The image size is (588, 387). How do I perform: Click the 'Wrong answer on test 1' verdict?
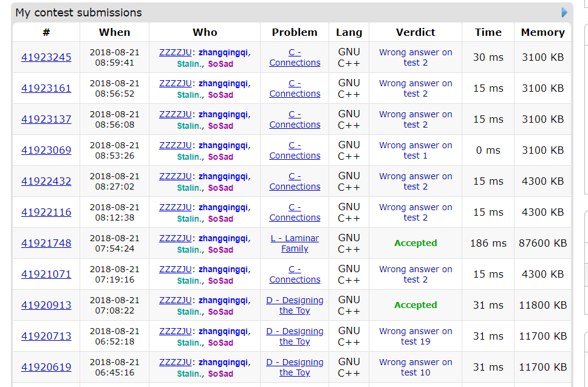click(415, 150)
